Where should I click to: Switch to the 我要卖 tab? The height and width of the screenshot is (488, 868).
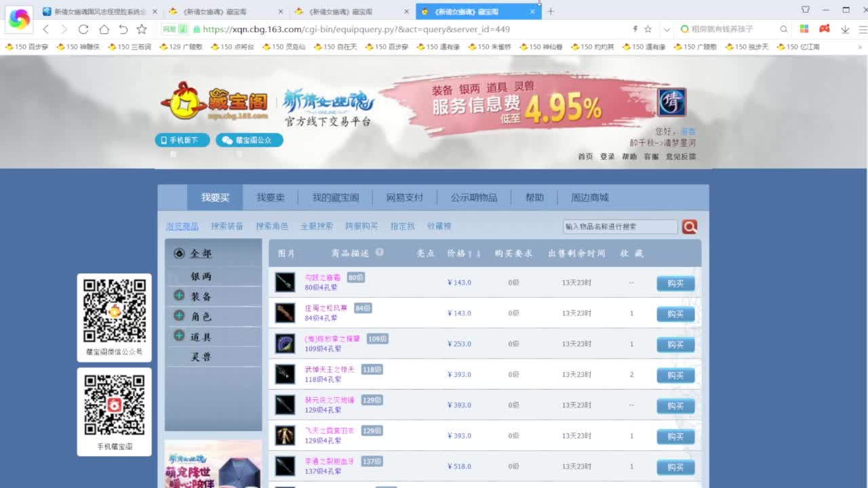click(x=271, y=197)
